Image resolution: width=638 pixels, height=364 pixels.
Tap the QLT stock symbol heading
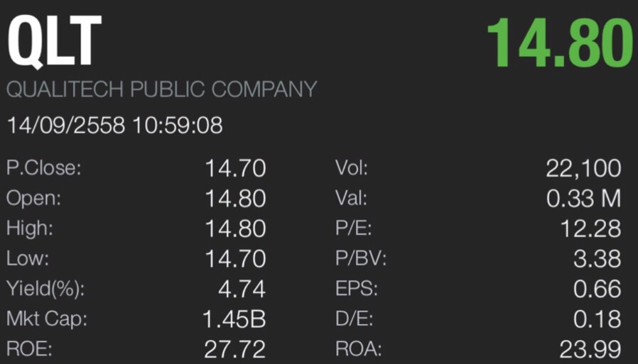point(55,41)
